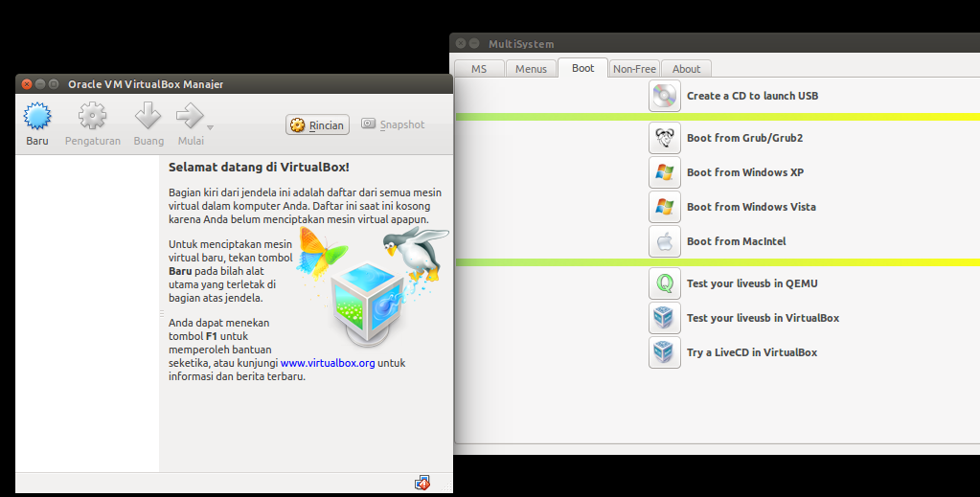Click the Windows icon for Boot from Windows XP

(x=665, y=172)
